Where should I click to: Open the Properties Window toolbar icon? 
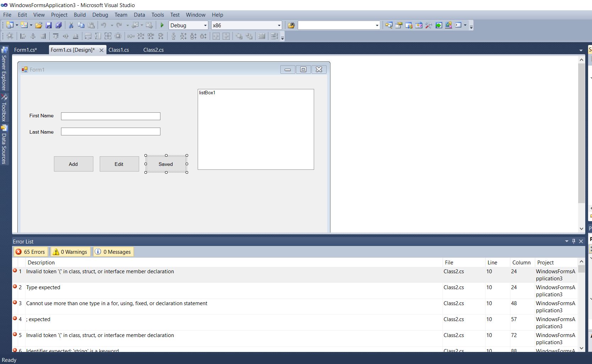(x=399, y=25)
